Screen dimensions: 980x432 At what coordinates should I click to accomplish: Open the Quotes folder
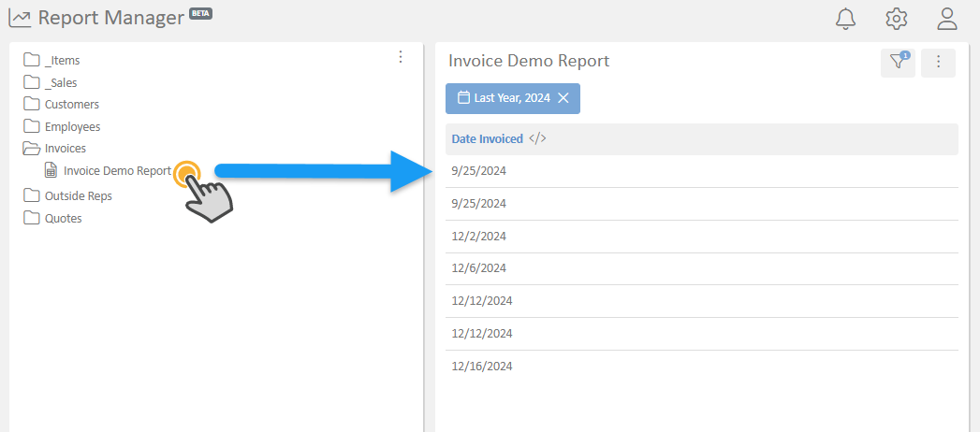[x=63, y=218]
